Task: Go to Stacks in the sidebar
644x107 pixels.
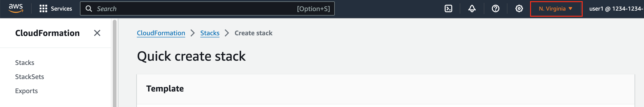Action: coord(25,63)
